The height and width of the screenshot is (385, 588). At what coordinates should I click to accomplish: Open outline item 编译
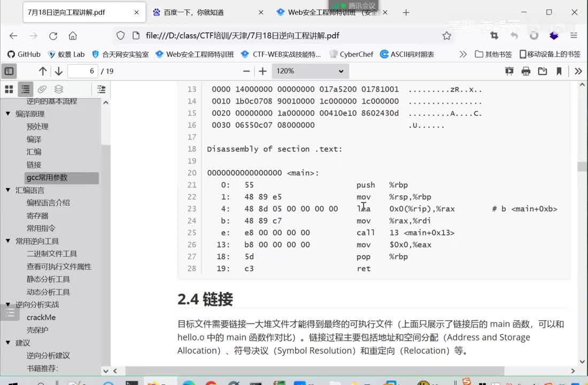[x=34, y=139]
